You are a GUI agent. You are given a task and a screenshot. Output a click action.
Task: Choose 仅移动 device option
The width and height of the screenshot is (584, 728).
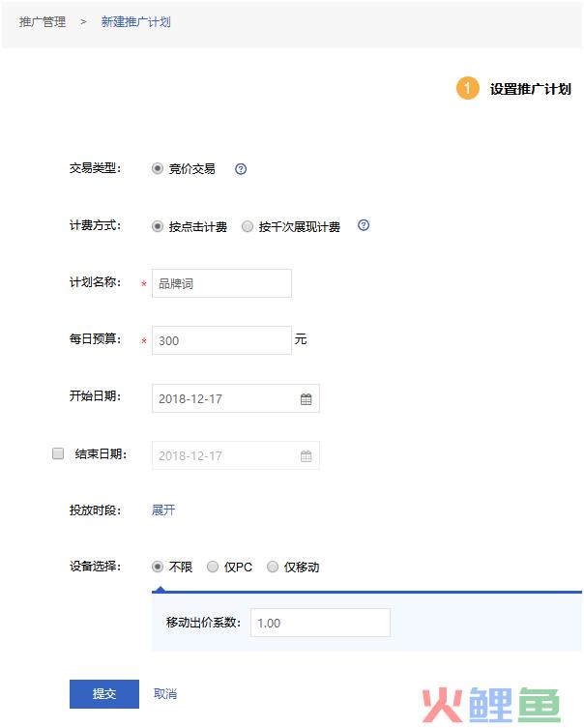[x=273, y=567]
